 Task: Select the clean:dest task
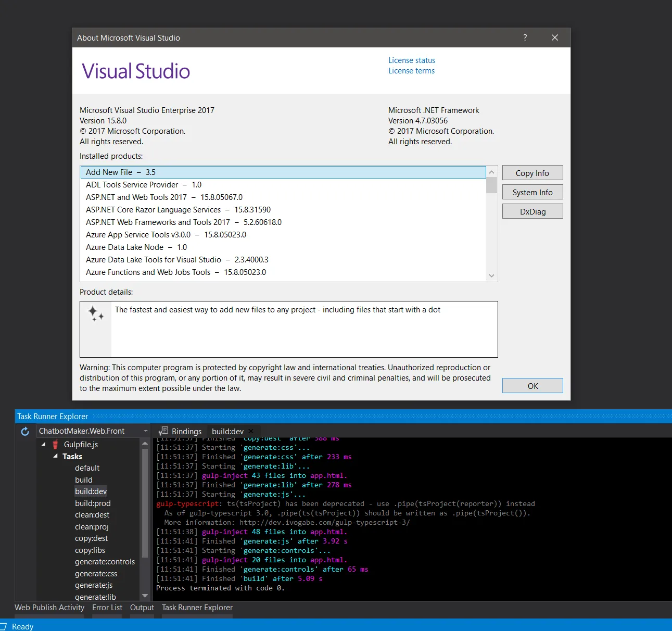click(92, 515)
